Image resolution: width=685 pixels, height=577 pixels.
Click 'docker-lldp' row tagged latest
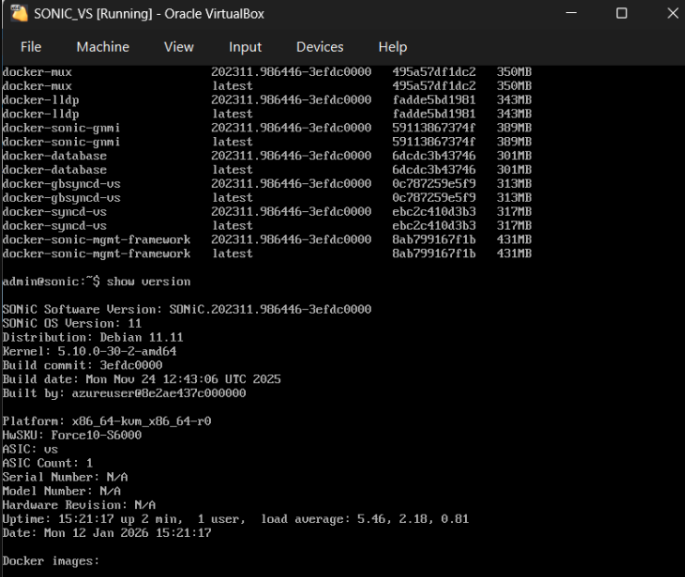267,114
